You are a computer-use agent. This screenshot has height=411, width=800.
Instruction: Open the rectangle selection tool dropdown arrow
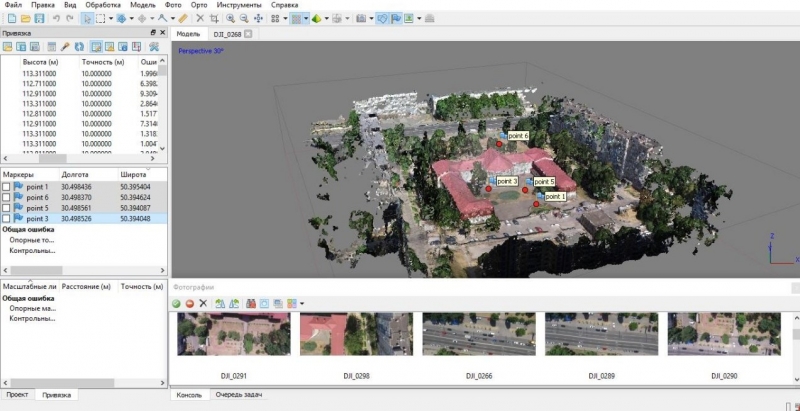[109, 18]
